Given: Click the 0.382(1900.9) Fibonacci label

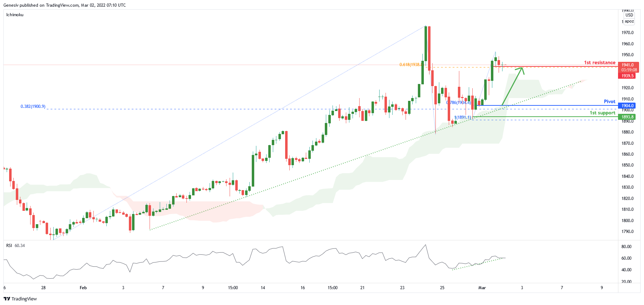Looking at the screenshot, I should tap(33, 106).
